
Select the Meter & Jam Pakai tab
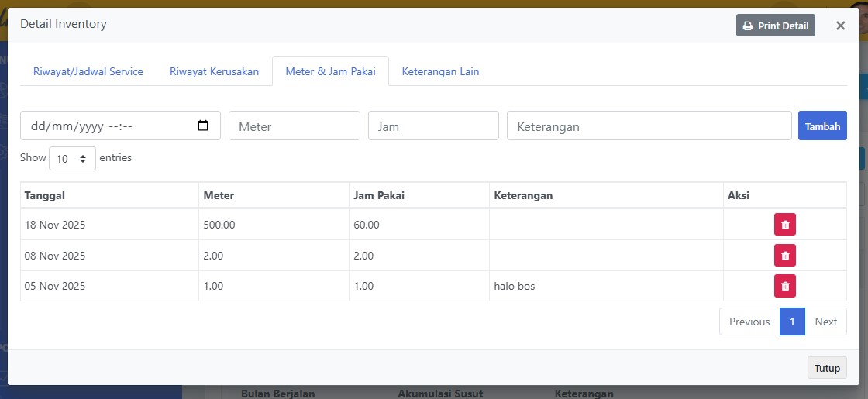coord(330,71)
